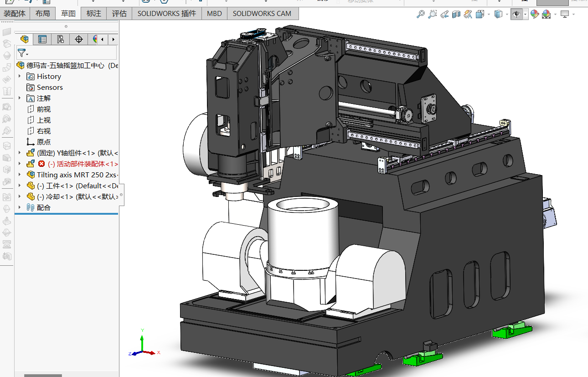Viewport: 588px width, 377px height.
Task: Open the SOLIDWORKS CAM tab
Action: (262, 14)
